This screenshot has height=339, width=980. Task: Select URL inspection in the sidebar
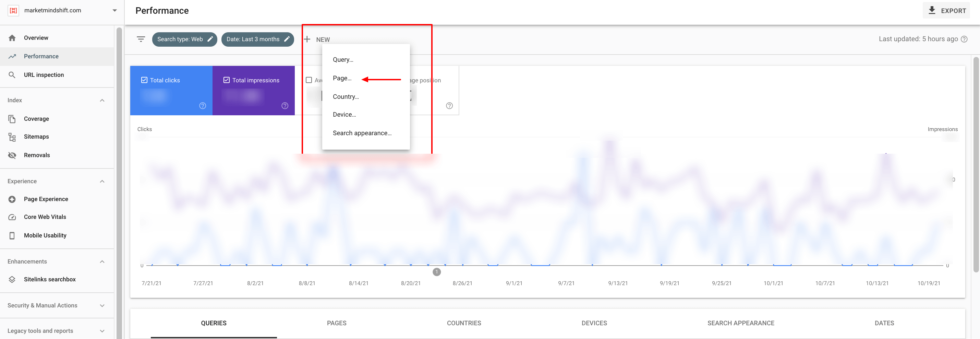pos(44,75)
